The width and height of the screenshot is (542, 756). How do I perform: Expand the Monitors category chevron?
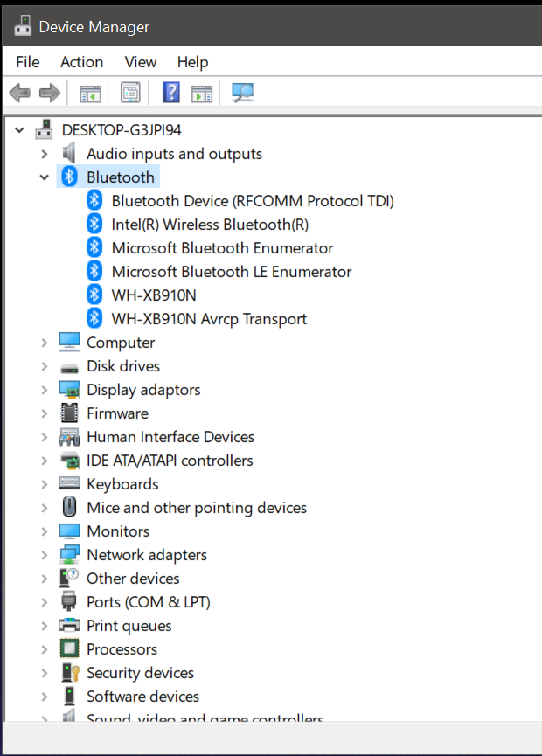point(45,531)
